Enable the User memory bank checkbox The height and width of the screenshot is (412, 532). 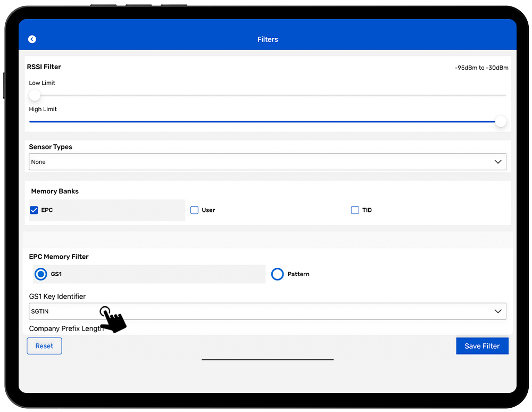point(194,210)
